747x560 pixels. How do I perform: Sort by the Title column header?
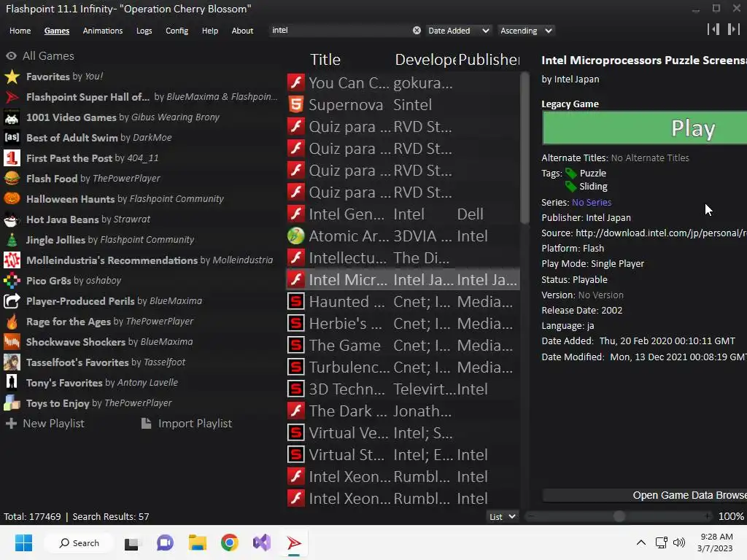[325, 60]
